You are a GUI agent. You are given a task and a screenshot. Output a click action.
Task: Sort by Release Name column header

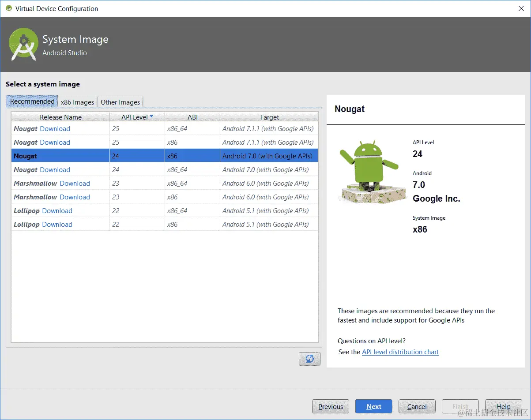click(x=60, y=117)
